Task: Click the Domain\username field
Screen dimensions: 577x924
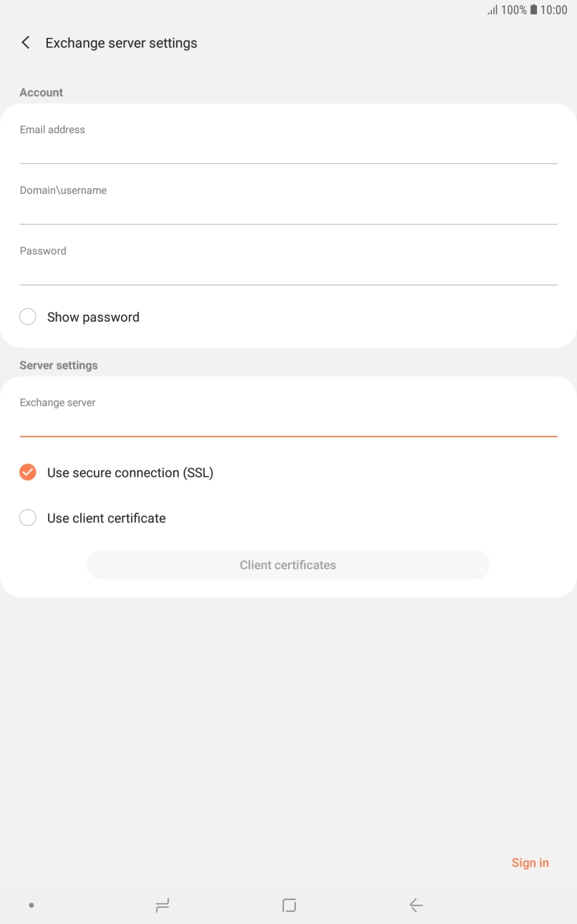Action: [x=288, y=200]
